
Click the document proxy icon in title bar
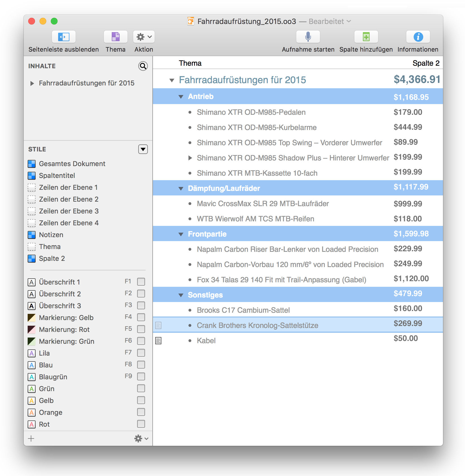pyautogui.click(x=191, y=21)
